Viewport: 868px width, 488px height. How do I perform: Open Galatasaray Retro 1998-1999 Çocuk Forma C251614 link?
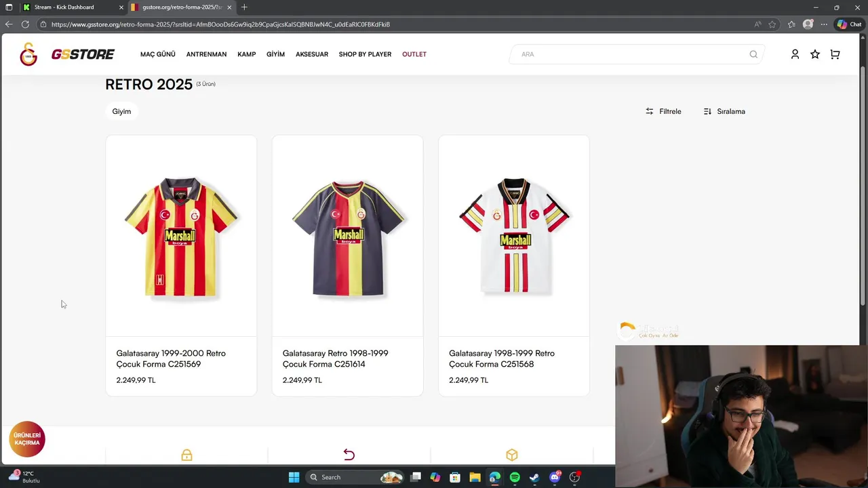(336, 359)
